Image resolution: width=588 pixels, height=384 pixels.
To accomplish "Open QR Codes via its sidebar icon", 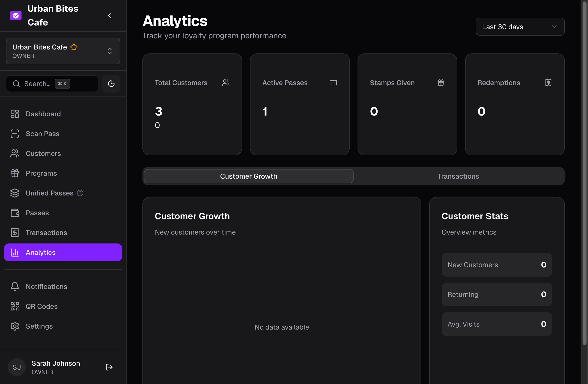I will [15, 306].
